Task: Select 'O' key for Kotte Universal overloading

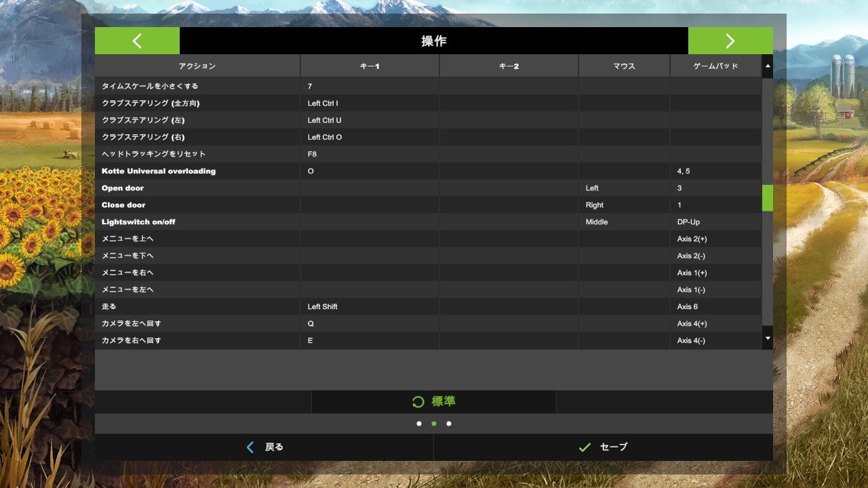Action: (370, 171)
